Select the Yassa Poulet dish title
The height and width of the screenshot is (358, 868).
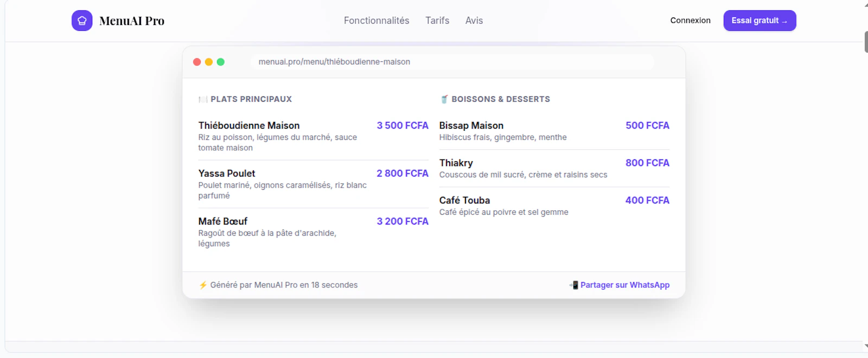pyautogui.click(x=227, y=174)
